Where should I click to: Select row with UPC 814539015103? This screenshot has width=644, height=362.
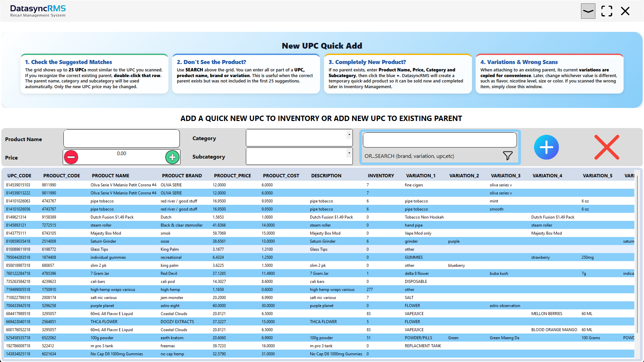pyautogui.click(x=319, y=185)
